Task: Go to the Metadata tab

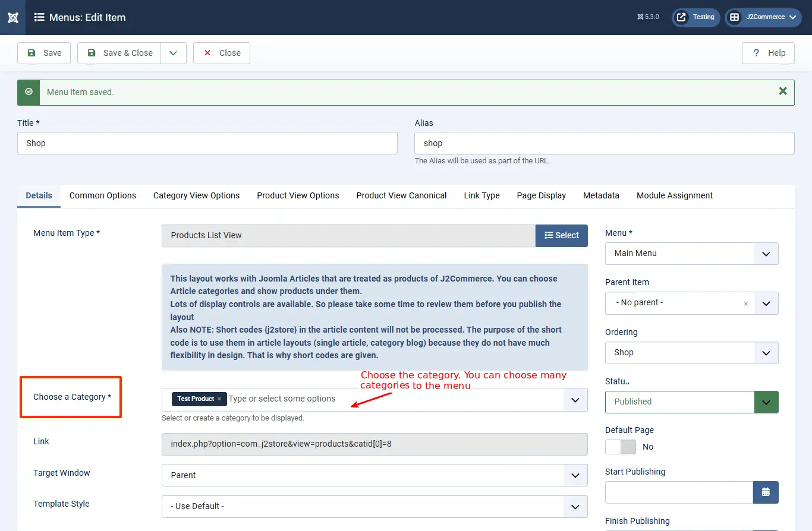Action: (x=602, y=195)
